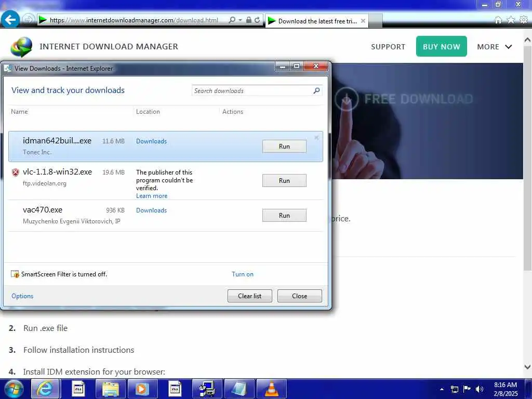Open the 'Learn more' link for vlc

(152, 196)
